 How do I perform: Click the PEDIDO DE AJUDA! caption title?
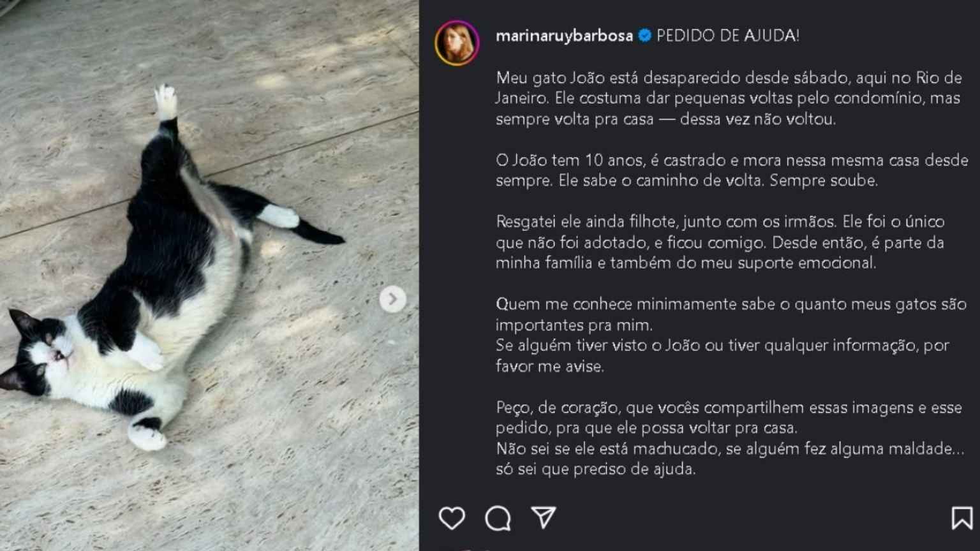728,36
